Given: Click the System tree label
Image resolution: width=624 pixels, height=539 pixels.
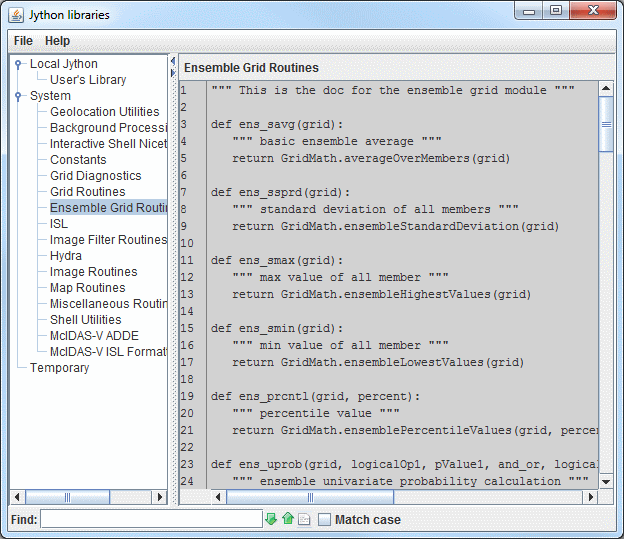Looking at the screenshot, I should coord(50,96).
